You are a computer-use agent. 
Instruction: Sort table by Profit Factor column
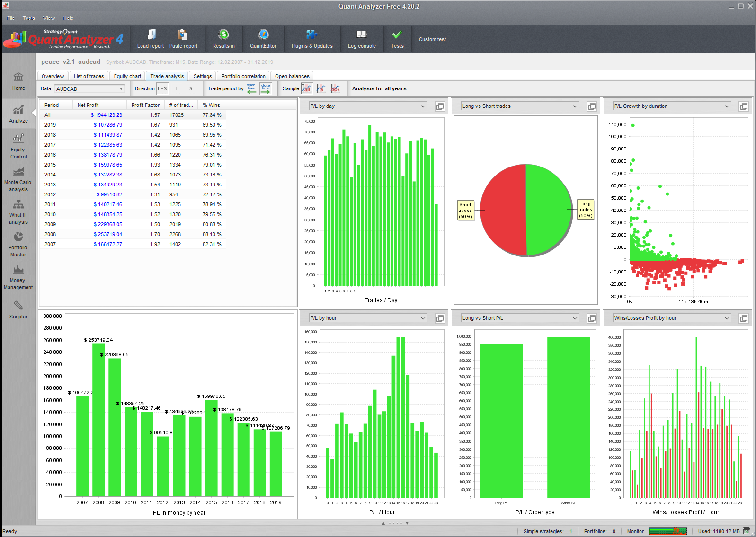[x=145, y=105]
